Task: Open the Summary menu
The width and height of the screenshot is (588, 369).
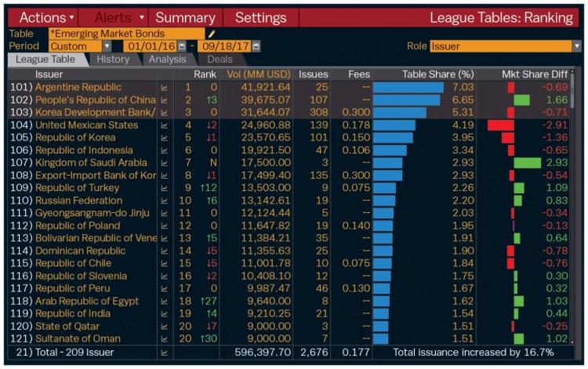Action: [185, 17]
